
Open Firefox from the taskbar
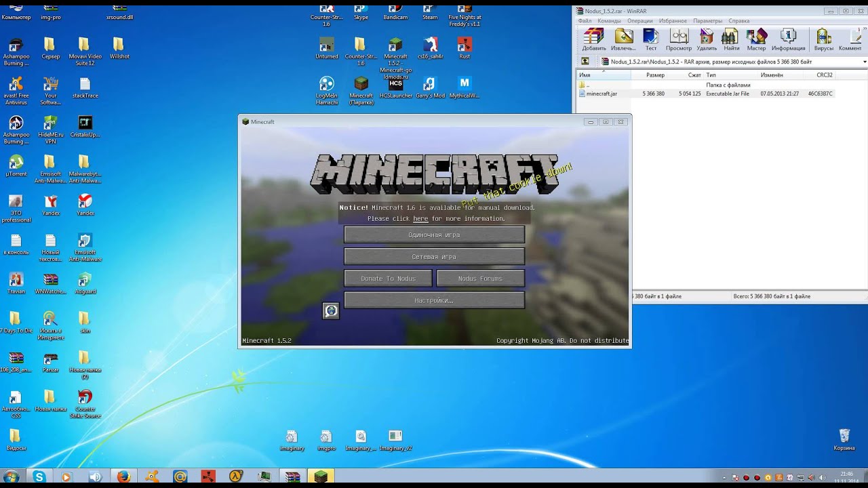click(123, 477)
